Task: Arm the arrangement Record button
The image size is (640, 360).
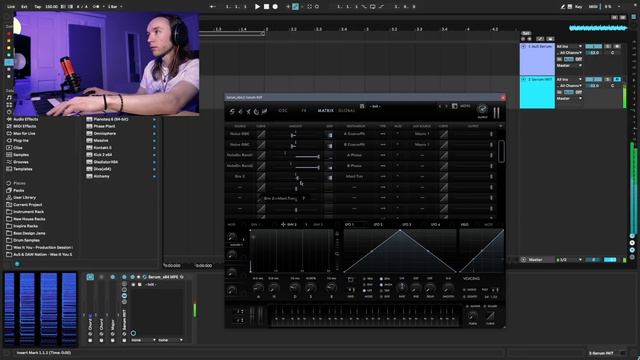Action: [x=275, y=7]
